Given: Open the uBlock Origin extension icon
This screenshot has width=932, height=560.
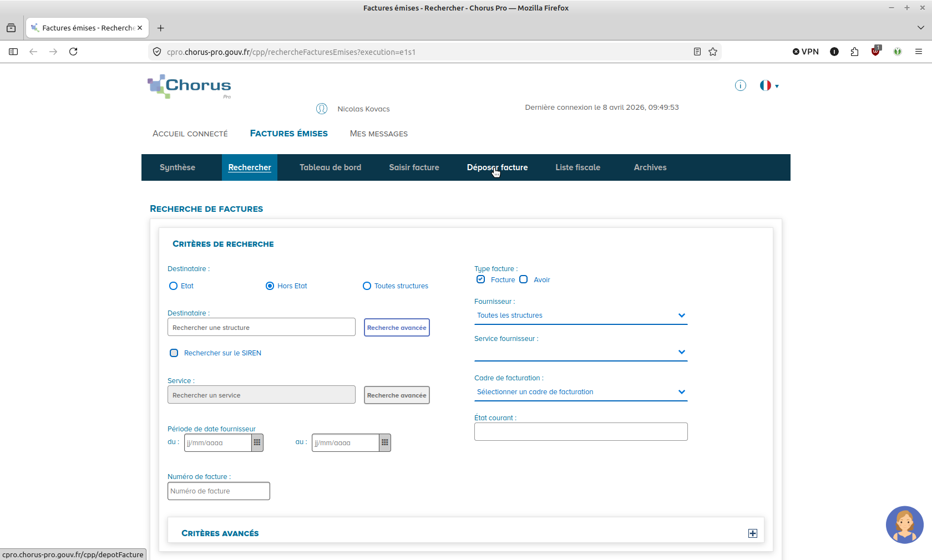Looking at the screenshot, I should [x=875, y=51].
